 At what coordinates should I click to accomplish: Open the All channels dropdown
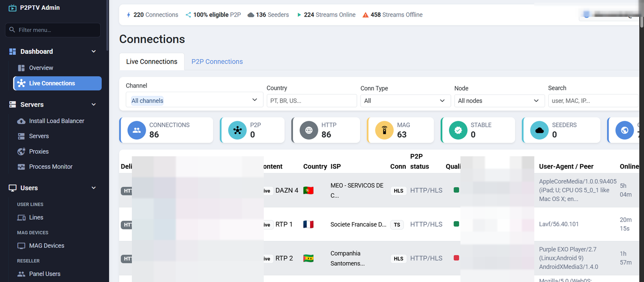pyautogui.click(x=195, y=100)
